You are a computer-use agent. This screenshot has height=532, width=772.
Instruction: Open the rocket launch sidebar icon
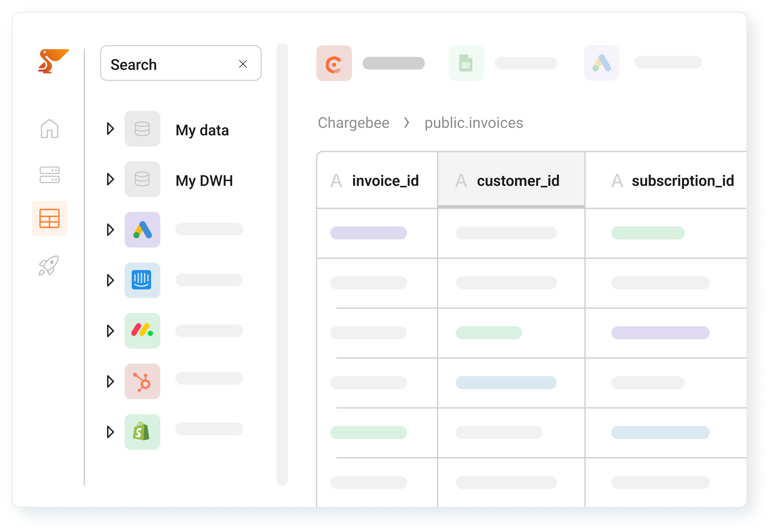(x=49, y=265)
